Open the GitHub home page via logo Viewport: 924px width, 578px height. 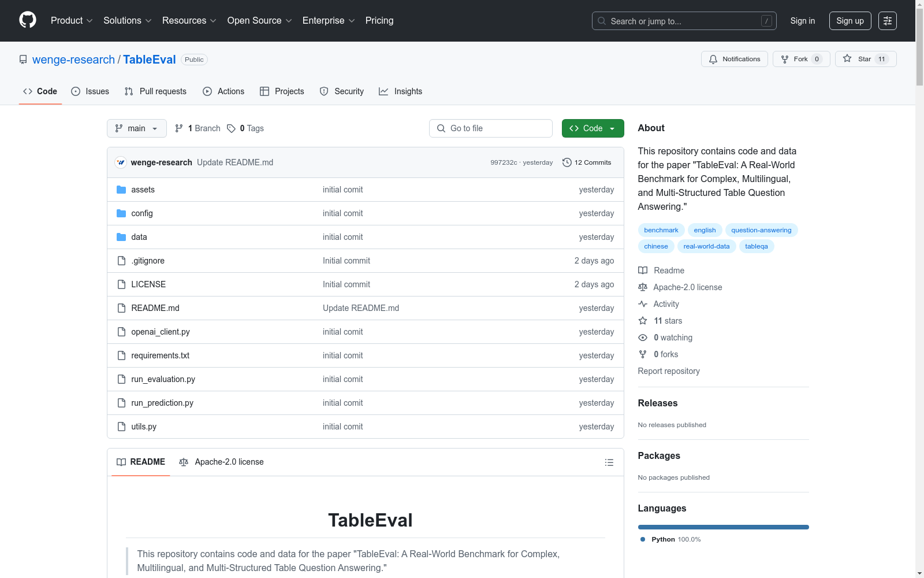[27, 20]
